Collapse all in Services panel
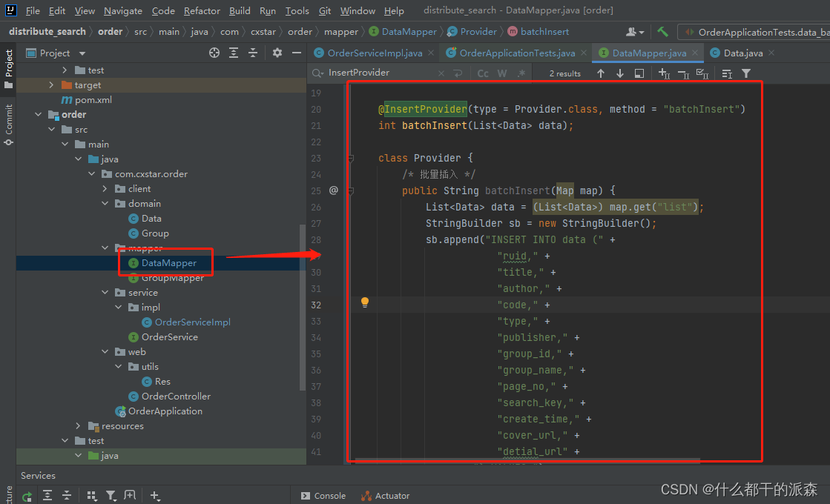The width and height of the screenshot is (830, 504). [x=67, y=496]
